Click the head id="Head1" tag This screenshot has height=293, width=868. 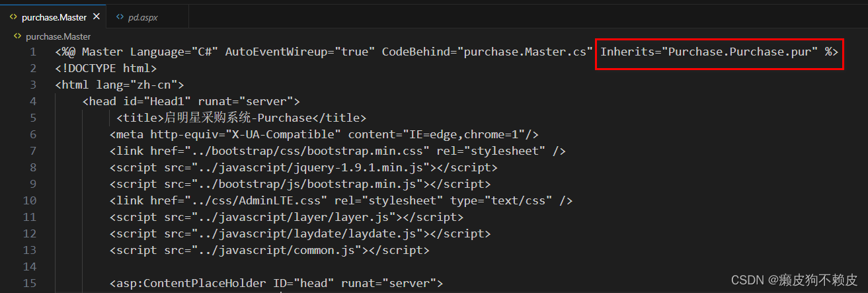click(191, 101)
